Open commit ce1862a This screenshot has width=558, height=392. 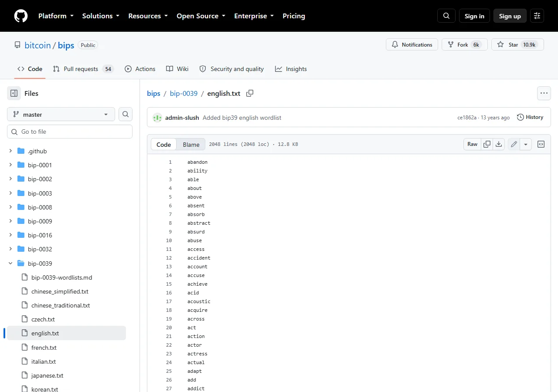tap(467, 118)
